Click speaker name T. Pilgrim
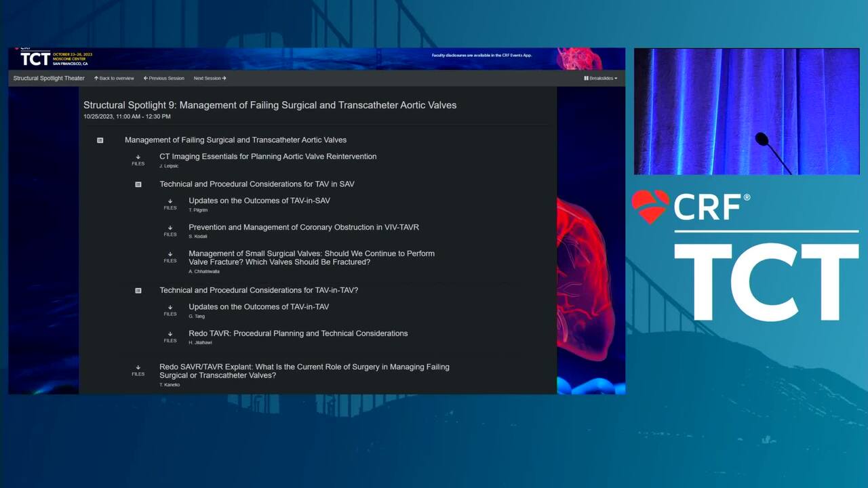Screen dimensions: 868x488 point(198,210)
